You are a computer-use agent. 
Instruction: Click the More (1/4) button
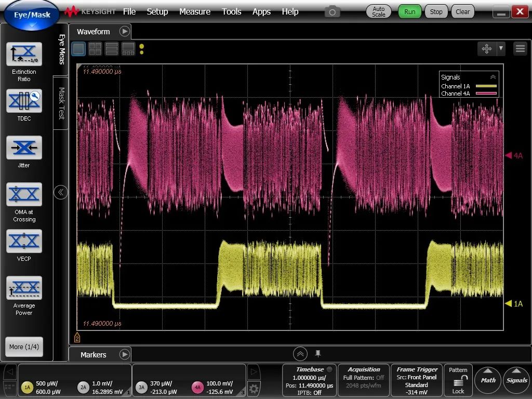(24, 347)
